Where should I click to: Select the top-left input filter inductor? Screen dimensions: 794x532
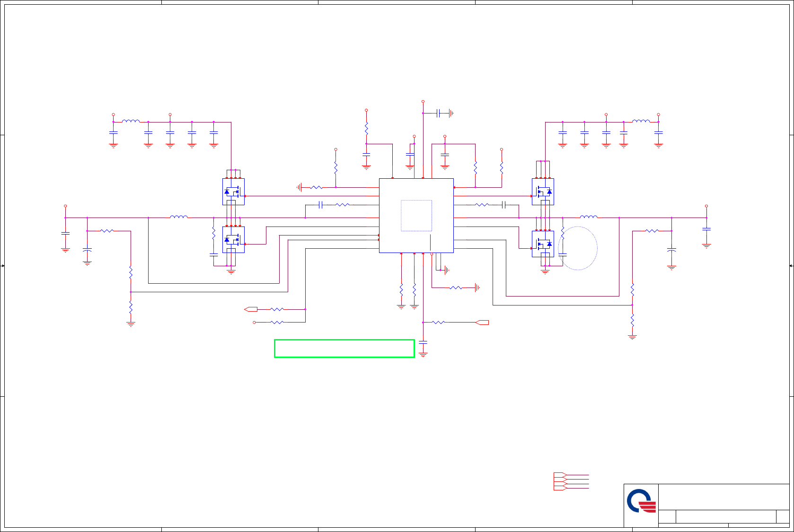click(x=131, y=121)
